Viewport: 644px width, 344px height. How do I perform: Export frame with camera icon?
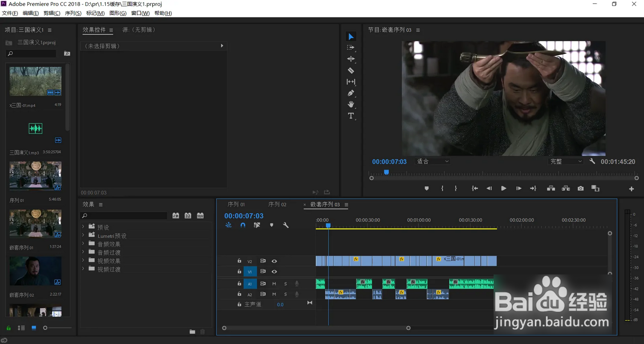(581, 188)
